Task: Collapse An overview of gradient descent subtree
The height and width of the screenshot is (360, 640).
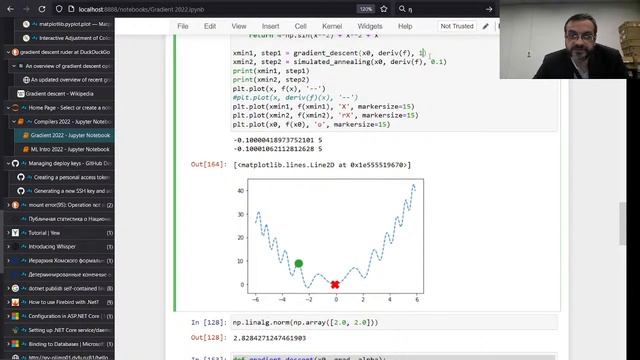Action: (x=14, y=66)
